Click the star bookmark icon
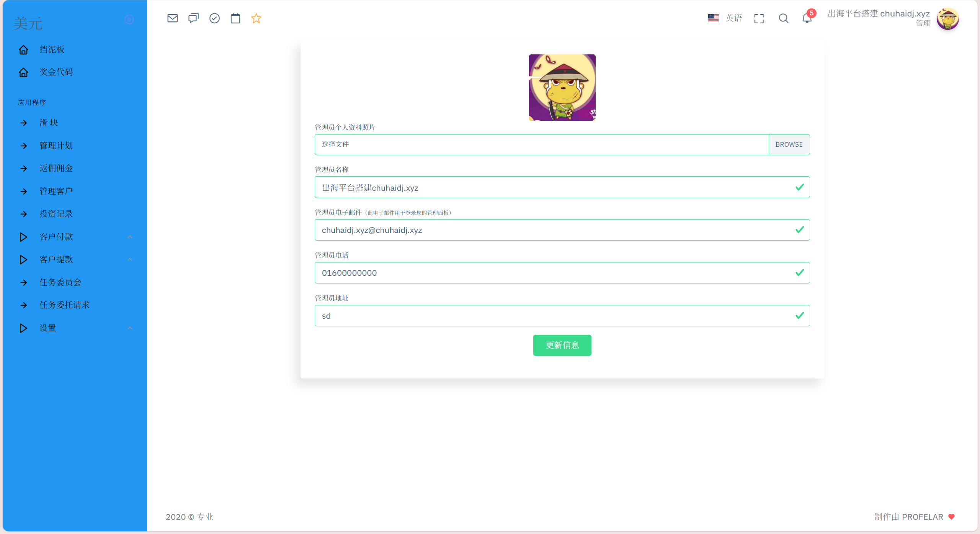The image size is (980, 534). pyautogui.click(x=256, y=18)
